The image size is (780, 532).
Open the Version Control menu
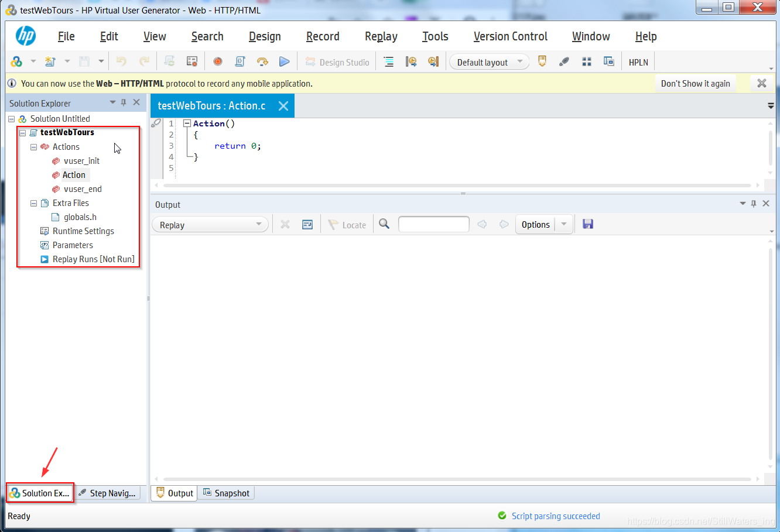tap(511, 36)
